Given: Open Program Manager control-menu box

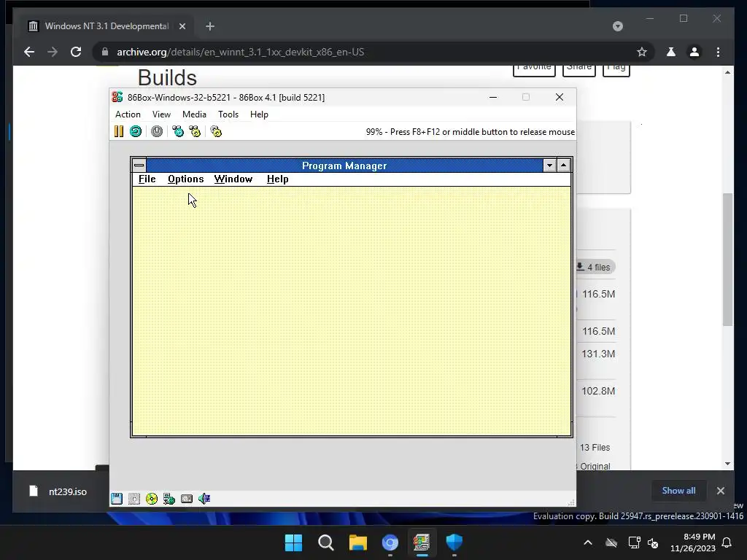Looking at the screenshot, I should pyautogui.click(x=139, y=166).
